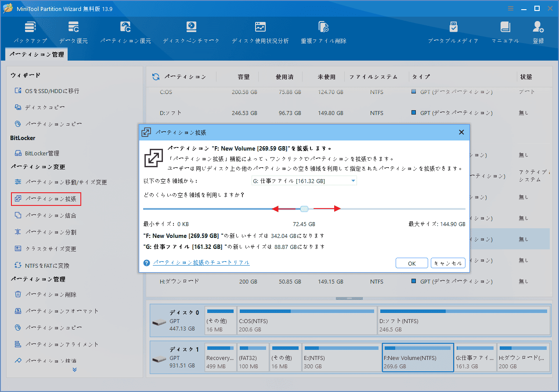Click the 状態 column header
The height and width of the screenshot is (392, 559).
click(x=526, y=77)
